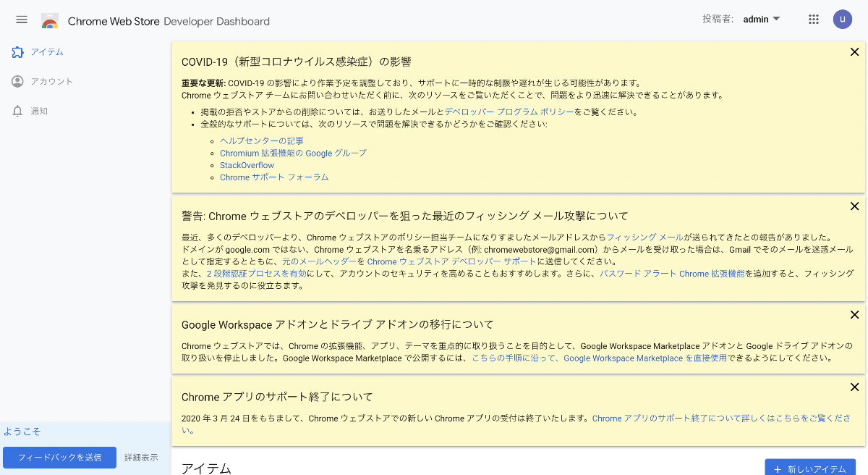Open the ヘルプセンターの記事 link

262,141
